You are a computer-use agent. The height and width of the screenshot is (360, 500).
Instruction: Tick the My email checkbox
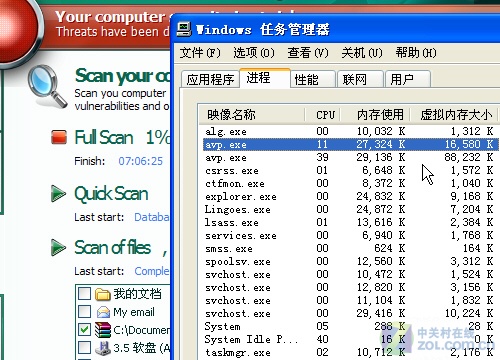click(x=84, y=312)
